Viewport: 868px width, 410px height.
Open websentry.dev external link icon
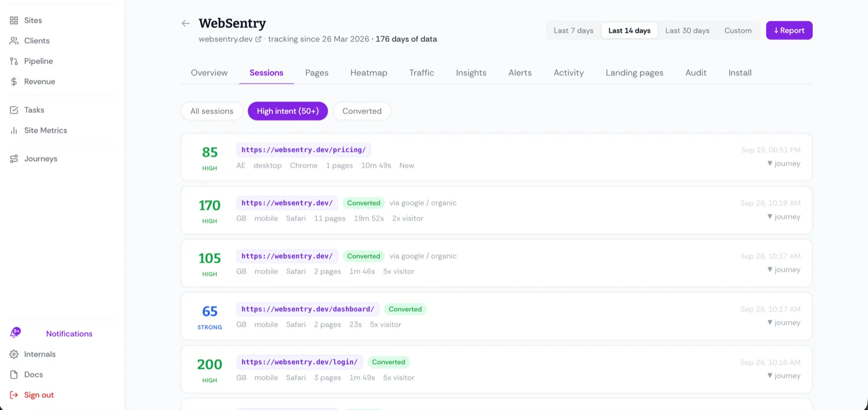pyautogui.click(x=258, y=39)
